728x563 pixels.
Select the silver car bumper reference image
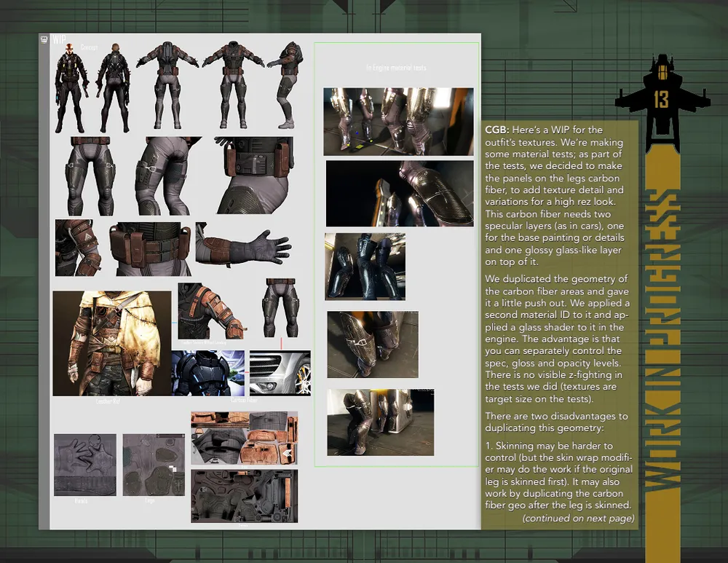280,373
